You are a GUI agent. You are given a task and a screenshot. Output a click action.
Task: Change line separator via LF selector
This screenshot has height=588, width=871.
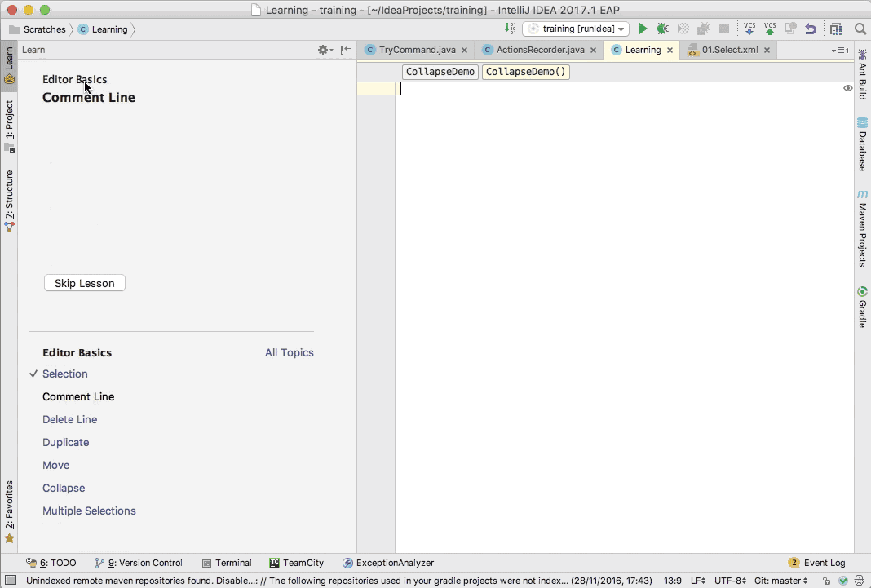point(697,581)
